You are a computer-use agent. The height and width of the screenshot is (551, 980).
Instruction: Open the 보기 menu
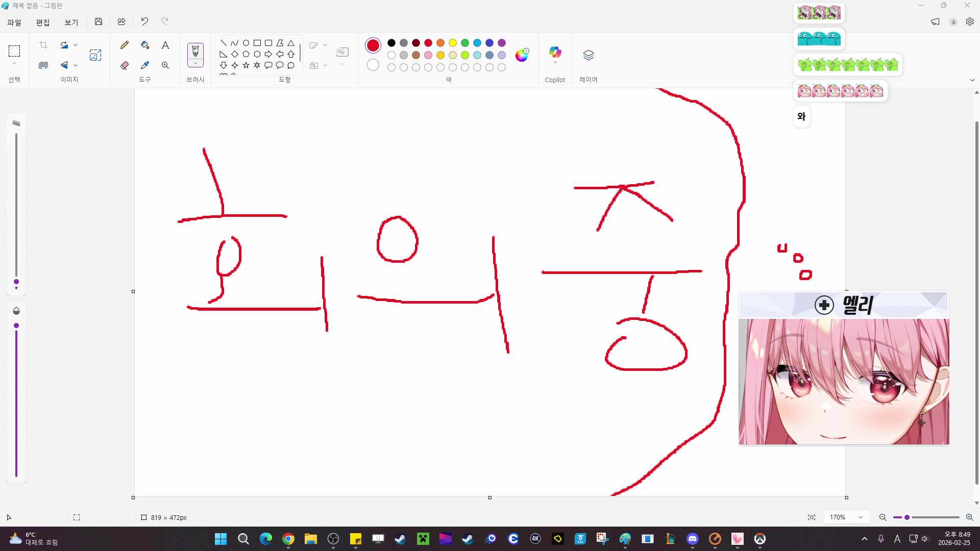[x=71, y=22]
